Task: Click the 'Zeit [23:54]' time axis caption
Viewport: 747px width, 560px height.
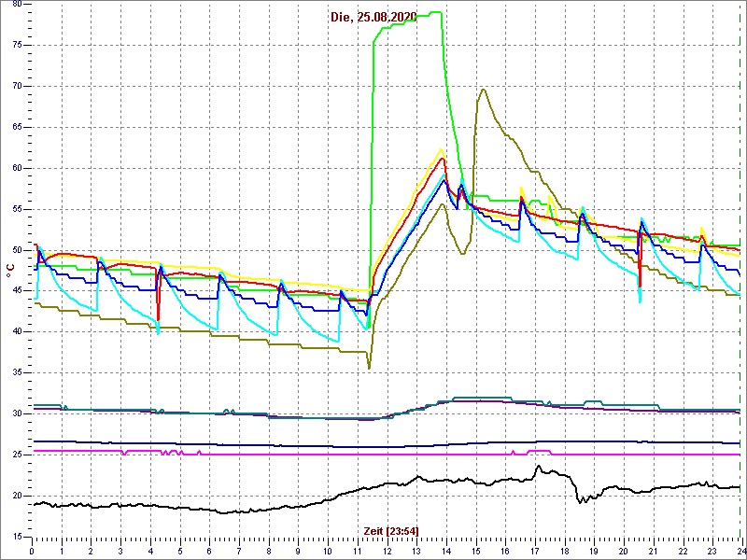Action: [390, 531]
